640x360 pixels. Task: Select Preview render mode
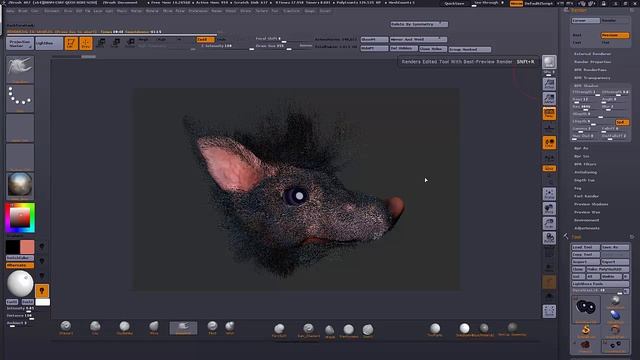click(x=615, y=36)
